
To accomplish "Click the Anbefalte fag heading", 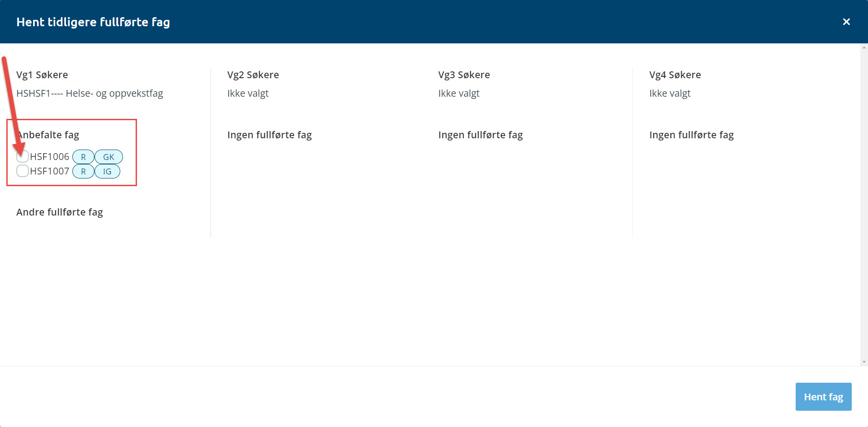I will [x=48, y=135].
